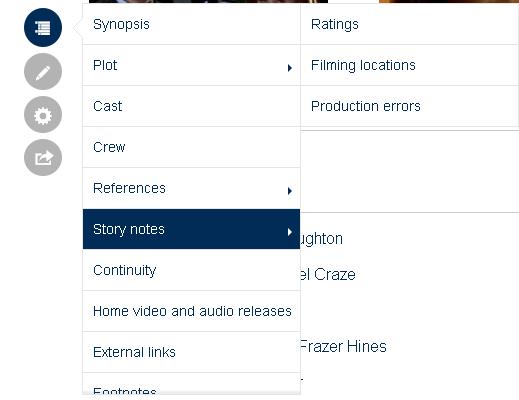519x400 pixels.
Task: Choose the References menu entry
Action: 191,188
